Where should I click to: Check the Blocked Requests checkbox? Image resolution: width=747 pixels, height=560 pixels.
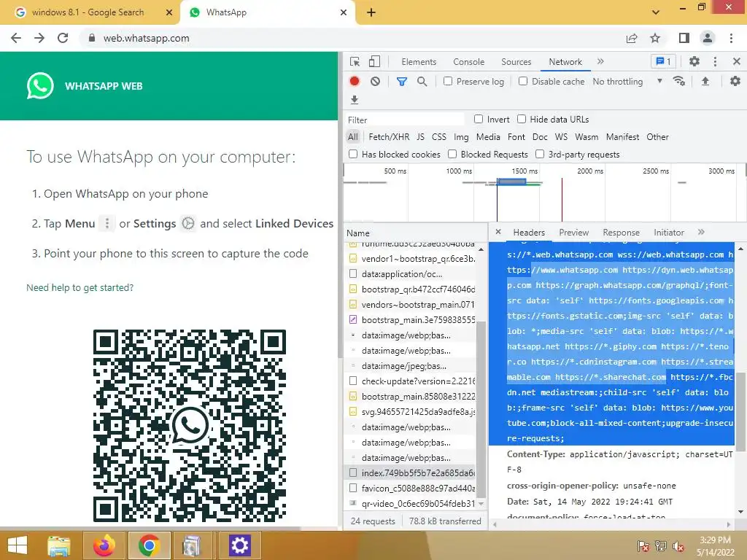452,154
